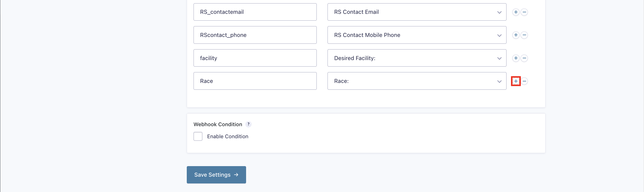Open the RS Contact Email dropdown
The height and width of the screenshot is (192, 644).
(x=417, y=12)
